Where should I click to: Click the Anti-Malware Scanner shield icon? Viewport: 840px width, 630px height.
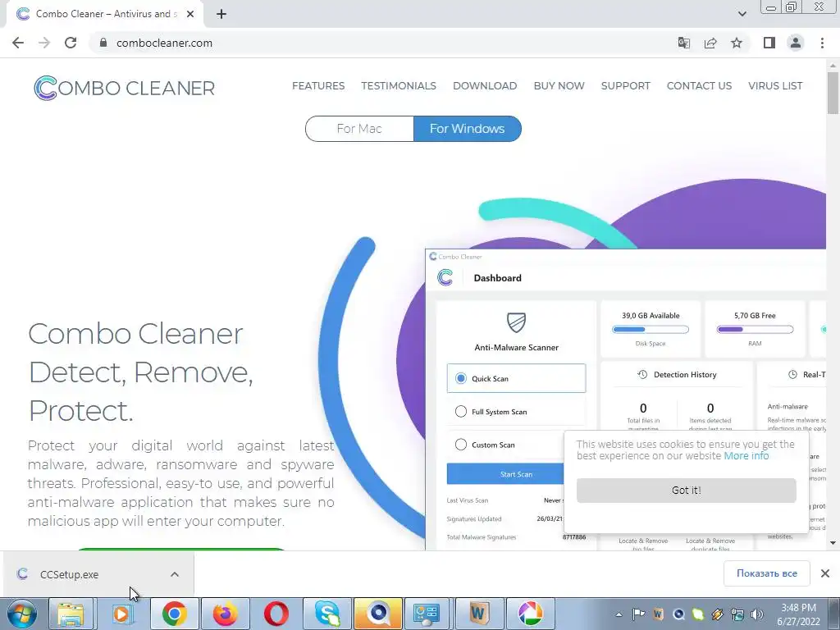click(517, 322)
